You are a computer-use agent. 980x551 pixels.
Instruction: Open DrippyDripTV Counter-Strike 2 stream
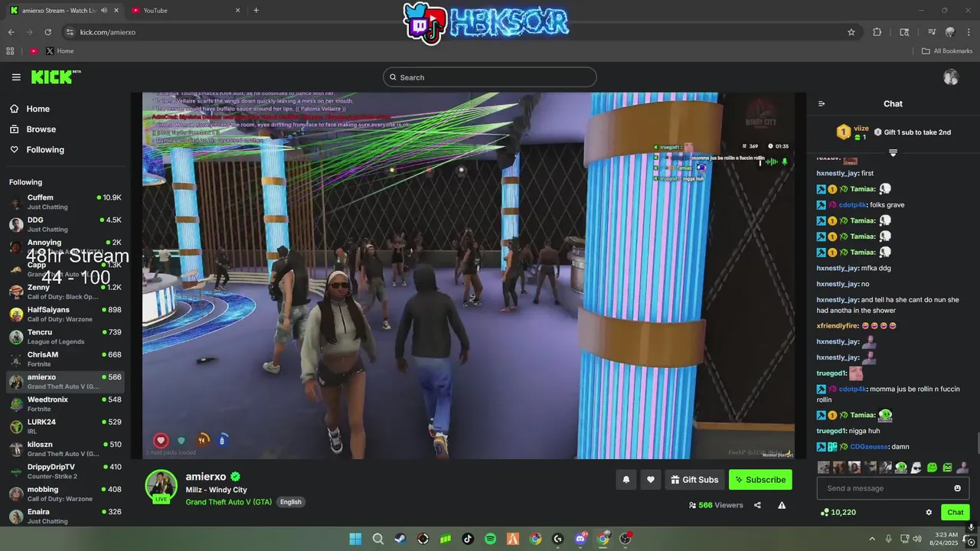65,471
